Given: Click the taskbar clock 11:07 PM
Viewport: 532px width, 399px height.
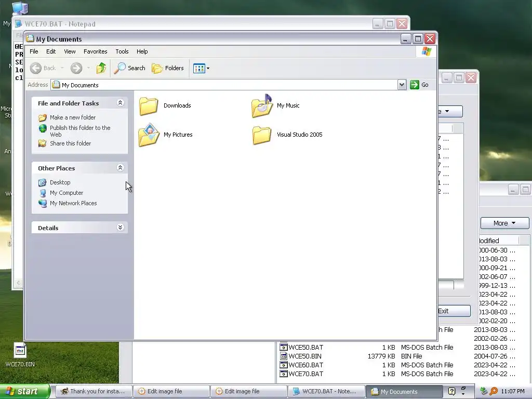Looking at the screenshot, I should [513, 392].
